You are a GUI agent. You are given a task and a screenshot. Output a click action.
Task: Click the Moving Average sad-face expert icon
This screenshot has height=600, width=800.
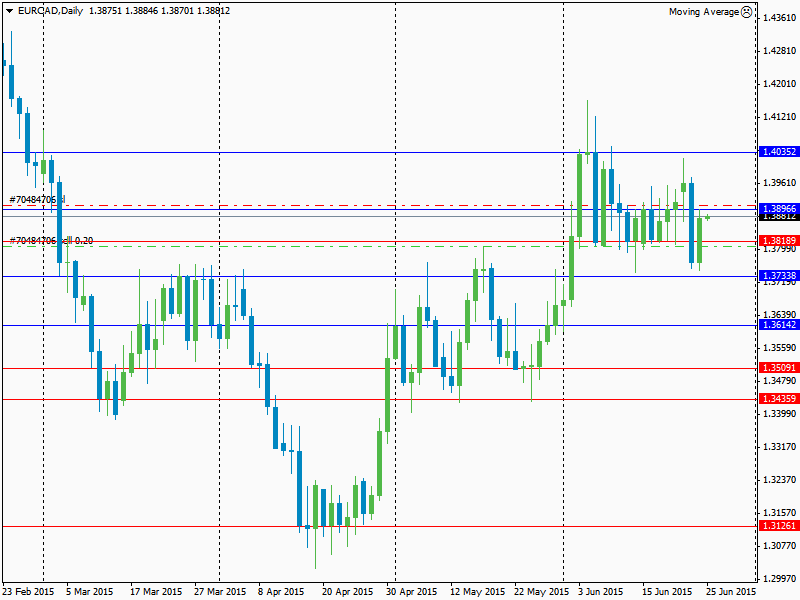tap(746, 12)
